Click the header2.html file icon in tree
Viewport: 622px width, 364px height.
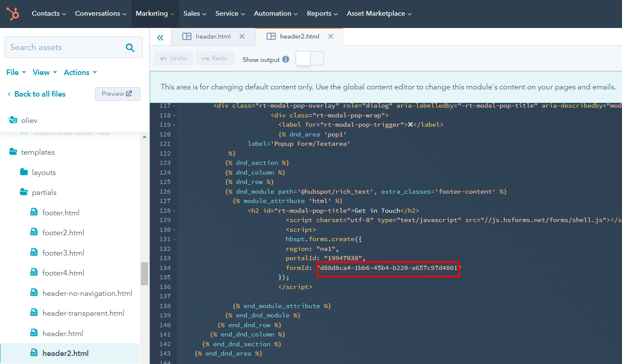34,353
